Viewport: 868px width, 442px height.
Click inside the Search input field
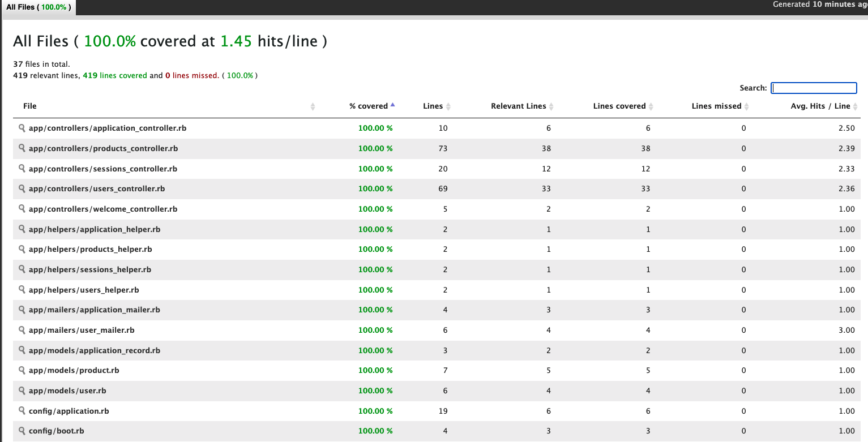813,88
